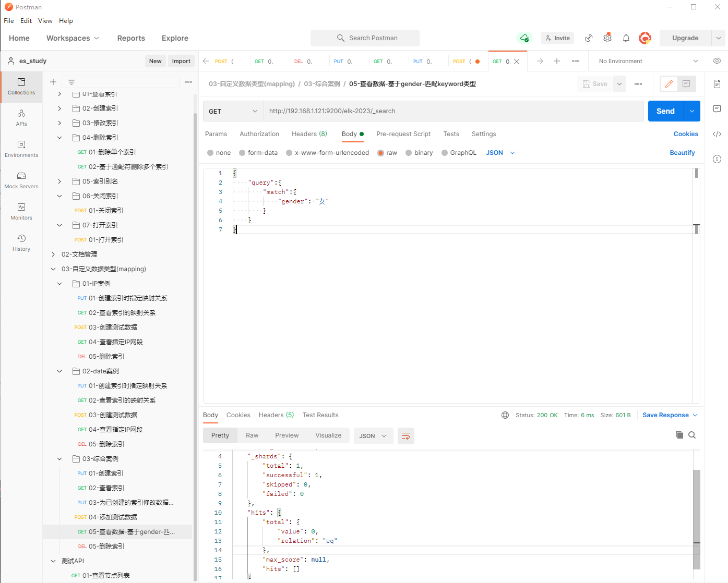Select the 'none' body type radio
This screenshot has height=583, width=728.
point(211,153)
